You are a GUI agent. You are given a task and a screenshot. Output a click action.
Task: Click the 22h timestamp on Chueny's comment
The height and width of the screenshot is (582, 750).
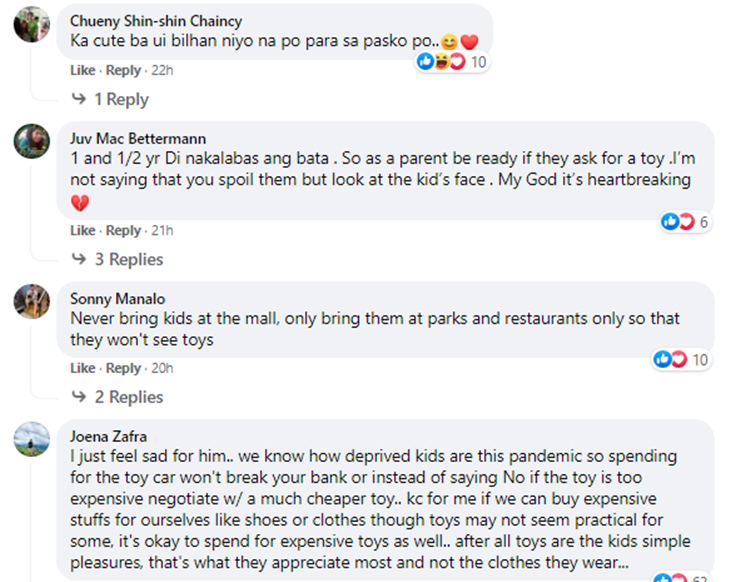click(x=160, y=71)
